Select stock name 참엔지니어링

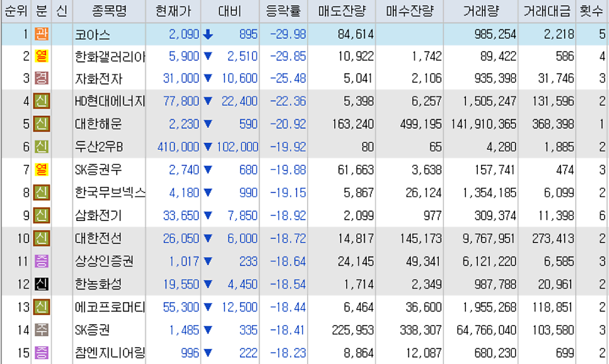pos(110,353)
